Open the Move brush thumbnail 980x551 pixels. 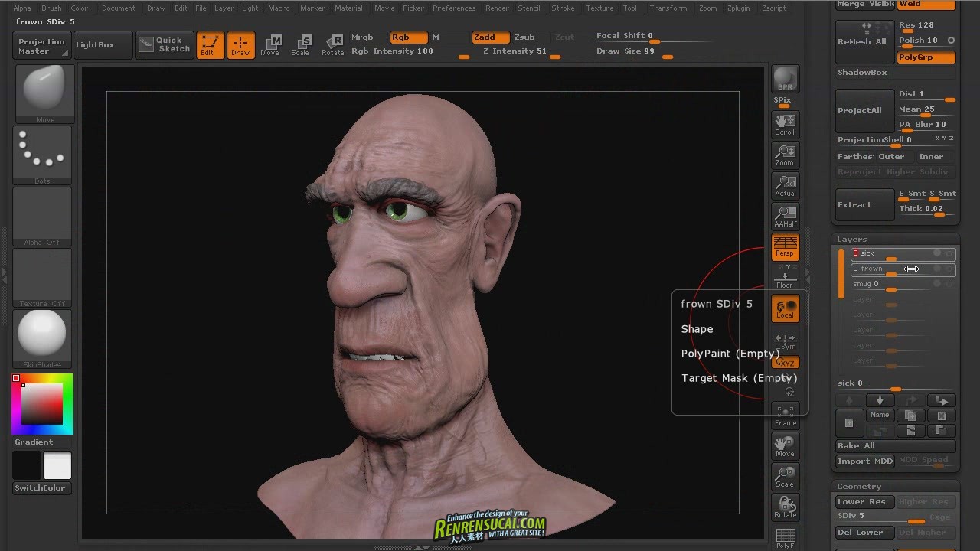(44, 93)
